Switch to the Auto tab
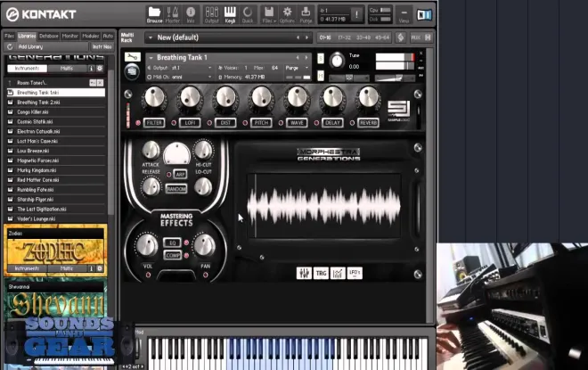Image resolution: width=588 pixels, height=370 pixels. (x=108, y=36)
